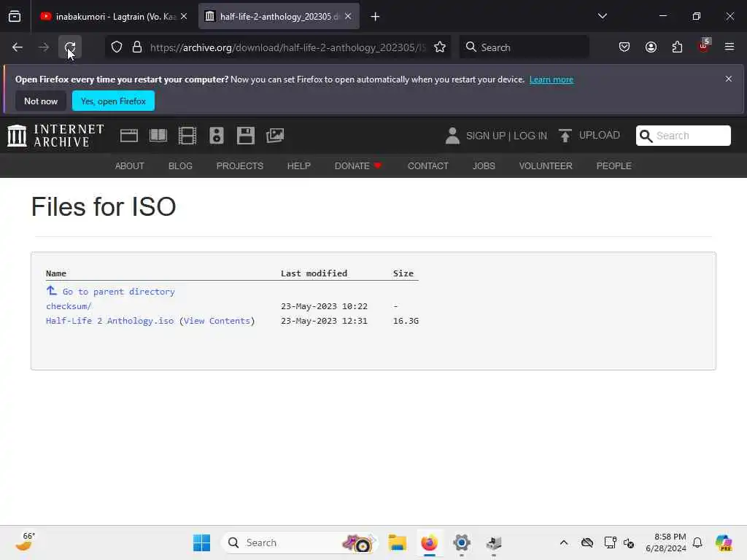Open the tracking protection shield icon
Screen dimensions: 747x560
(117, 47)
